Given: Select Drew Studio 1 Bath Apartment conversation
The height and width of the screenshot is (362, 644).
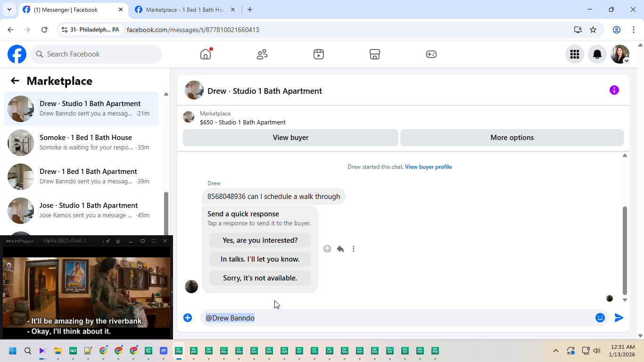Looking at the screenshot, I should 81,109.
